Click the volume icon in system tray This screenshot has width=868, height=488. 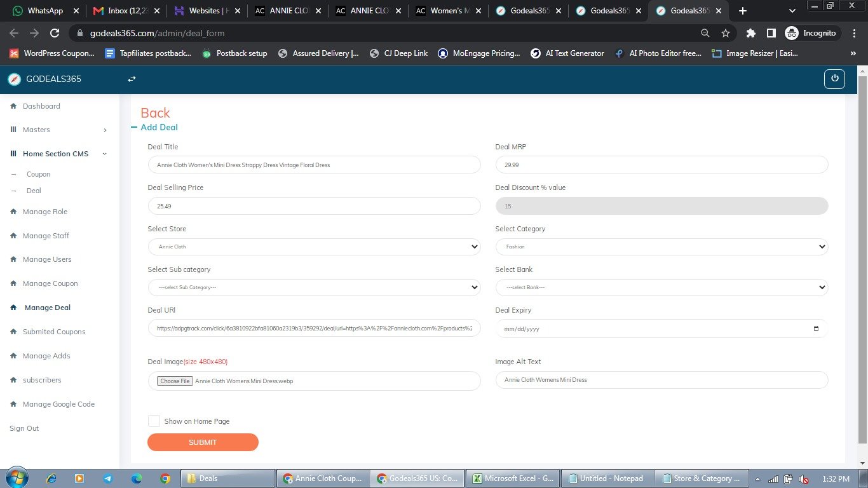[x=803, y=479]
